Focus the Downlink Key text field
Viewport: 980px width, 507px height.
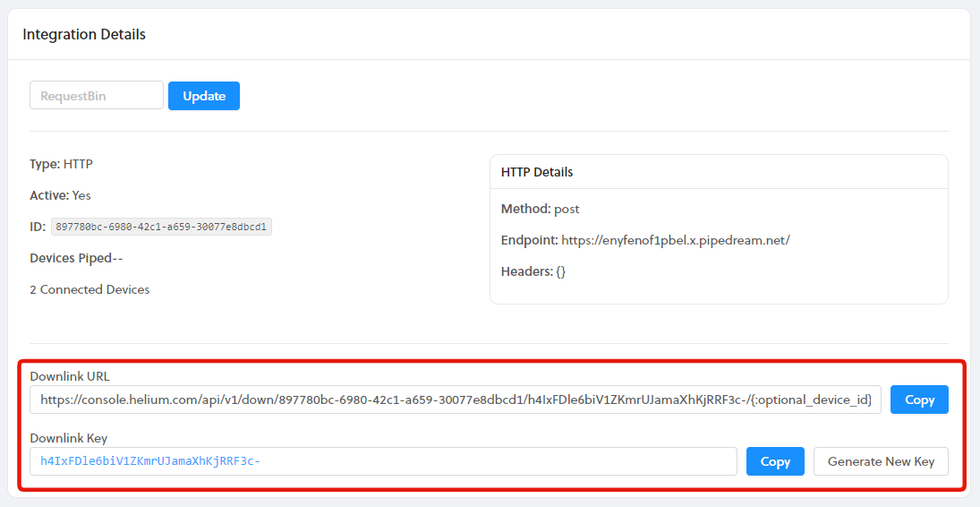pyautogui.click(x=383, y=461)
